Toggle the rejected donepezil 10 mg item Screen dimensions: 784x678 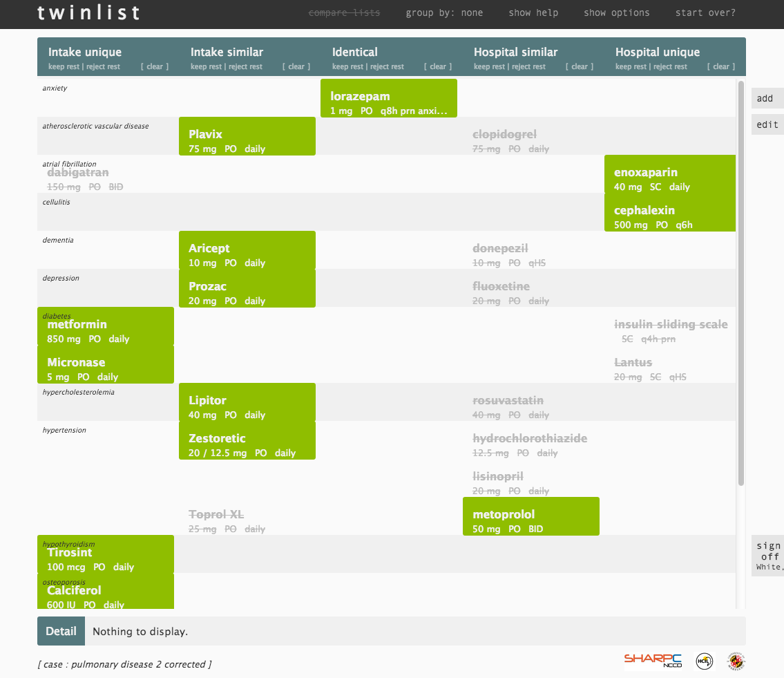(x=509, y=255)
